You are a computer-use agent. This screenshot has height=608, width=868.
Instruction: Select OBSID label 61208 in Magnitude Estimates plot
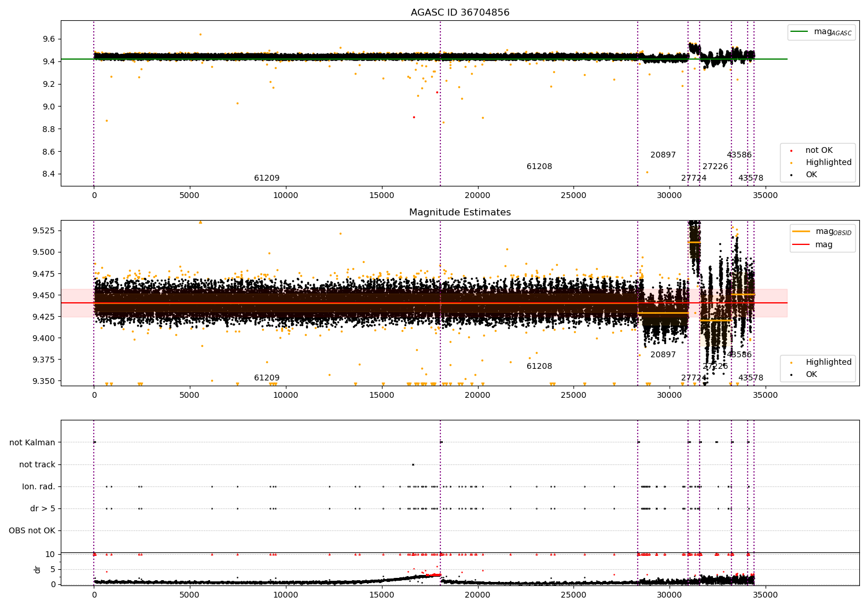tap(539, 366)
